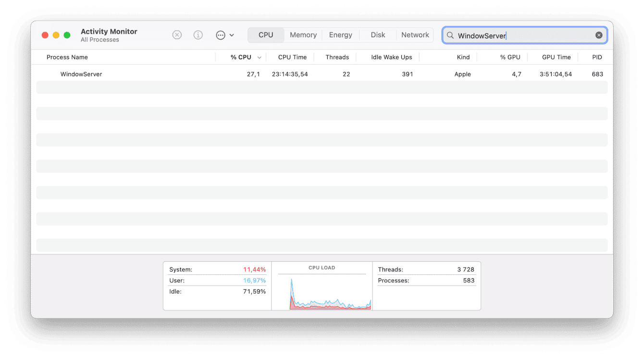Open the chevron dropdown beside the ellipsis
Image resolution: width=644 pixels, height=359 pixels.
point(233,35)
